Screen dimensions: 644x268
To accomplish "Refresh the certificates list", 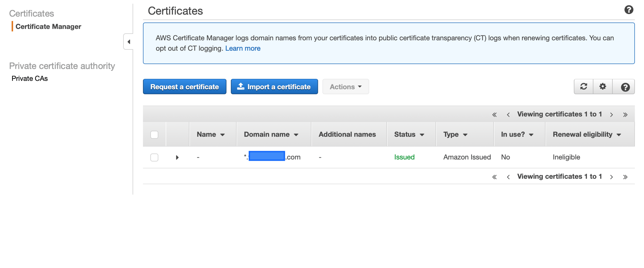I will point(583,87).
